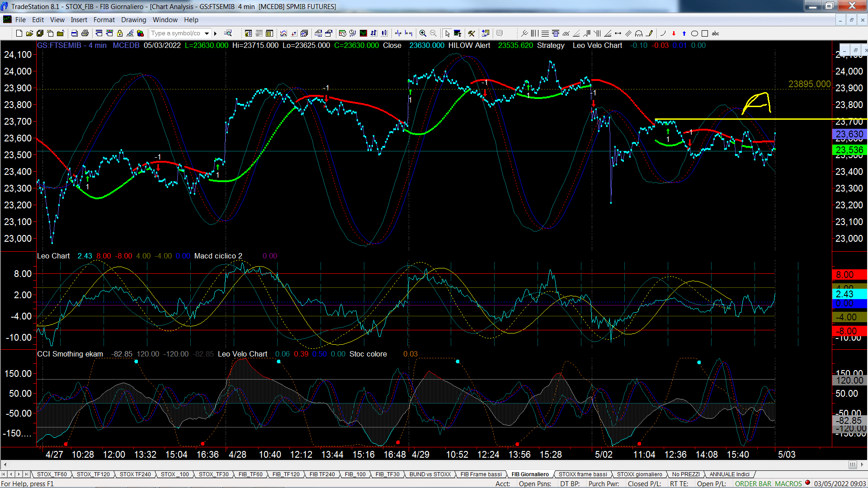Image resolution: width=868 pixels, height=488 pixels.
Task: Switch to the FIB Frame bassi tab
Action: click(x=481, y=474)
